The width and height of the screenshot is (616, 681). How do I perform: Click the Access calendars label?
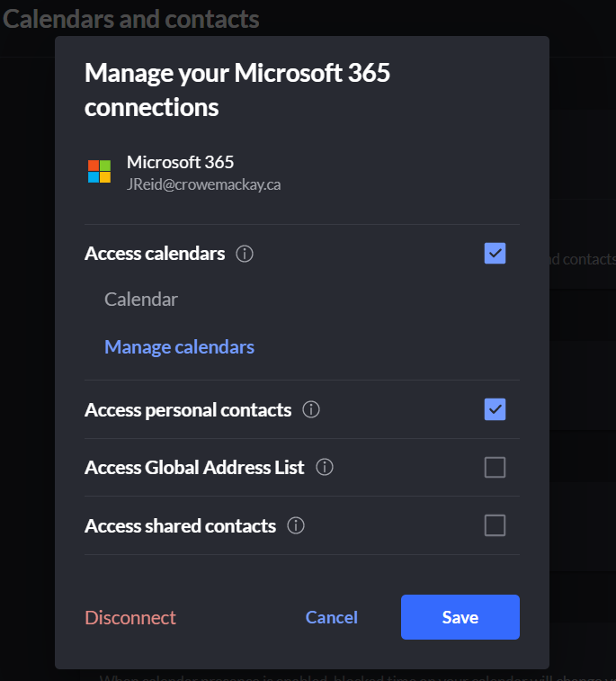pyautogui.click(x=155, y=254)
